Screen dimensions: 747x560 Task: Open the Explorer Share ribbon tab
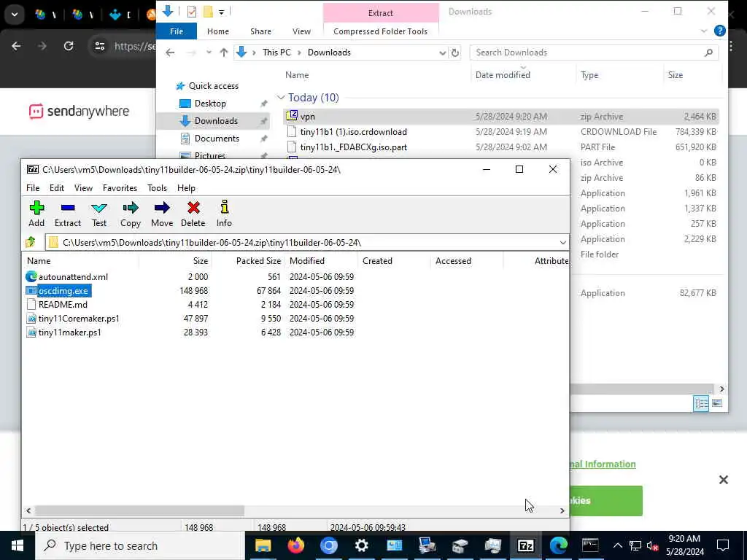[x=260, y=31]
